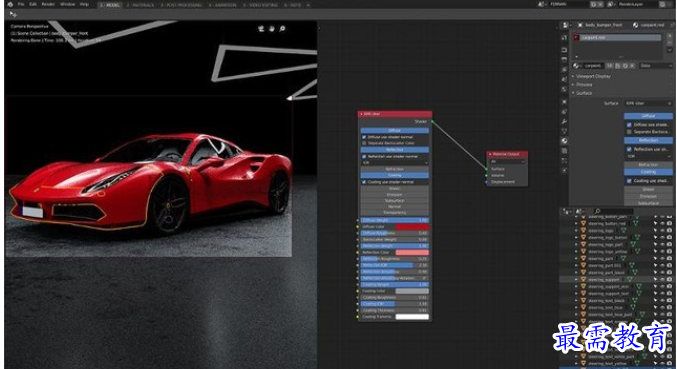
Task: Enable Separate Backscatter Color in RPR Uber node
Action: [364, 143]
